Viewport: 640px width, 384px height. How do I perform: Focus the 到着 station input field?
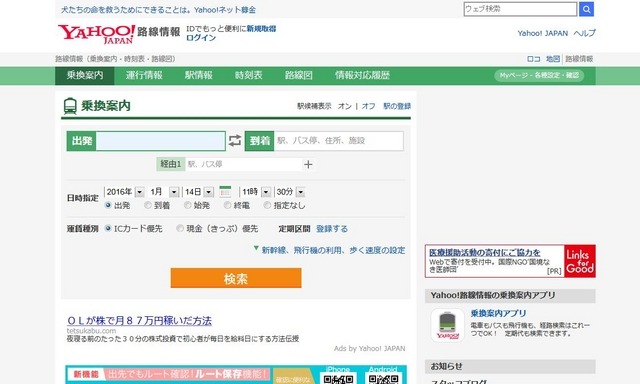click(x=339, y=141)
